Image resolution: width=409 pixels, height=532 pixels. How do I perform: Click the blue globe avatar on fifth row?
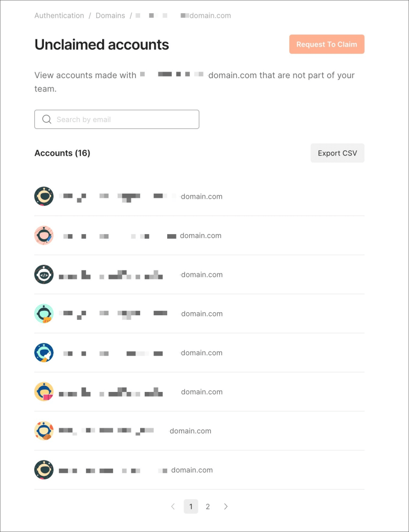[43, 353]
